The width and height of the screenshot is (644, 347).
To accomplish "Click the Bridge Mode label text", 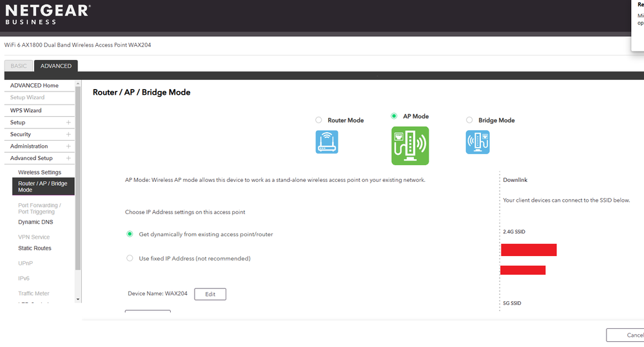I will (x=496, y=121).
